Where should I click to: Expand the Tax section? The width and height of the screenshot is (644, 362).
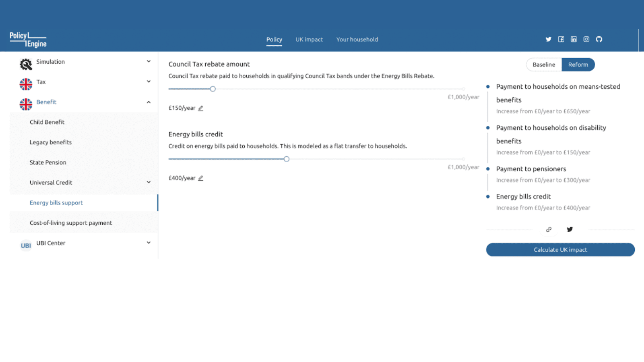tap(149, 82)
